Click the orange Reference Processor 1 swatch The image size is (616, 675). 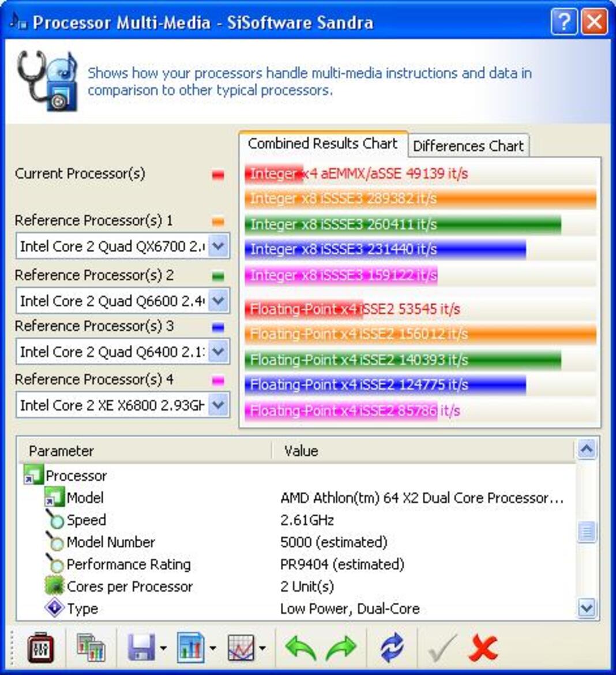(218, 222)
